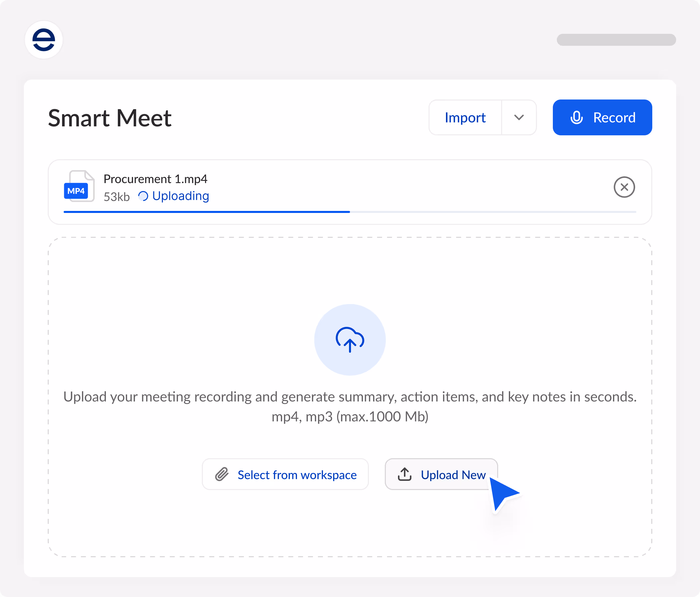Click the Smart Meet heading
Screen dimensions: 700x597
coord(110,118)
